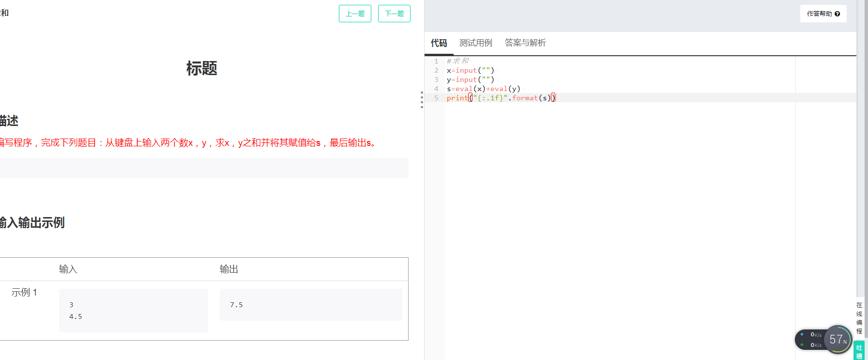Screen dimensions: 868x360
Task: Click the red problem description sentence
Action: click(188, 143)
